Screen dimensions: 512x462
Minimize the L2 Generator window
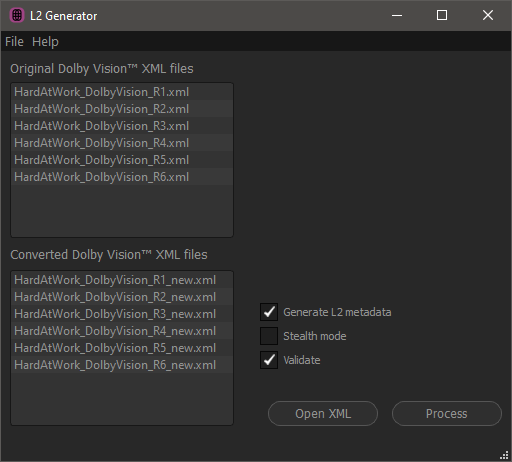pyautogui.click(x=397, y=15)
